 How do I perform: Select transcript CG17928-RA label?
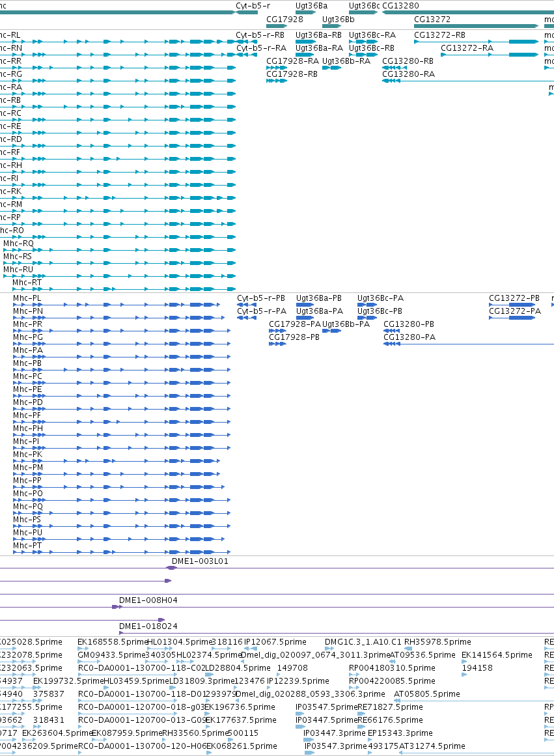click(x=292, y=61)
